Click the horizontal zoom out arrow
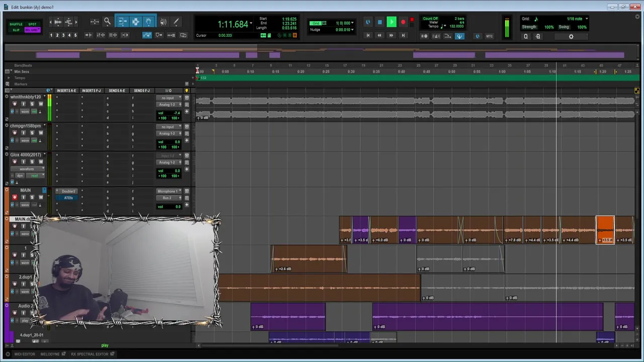This screenshot has height=362, width=644. tap(50, 22)
